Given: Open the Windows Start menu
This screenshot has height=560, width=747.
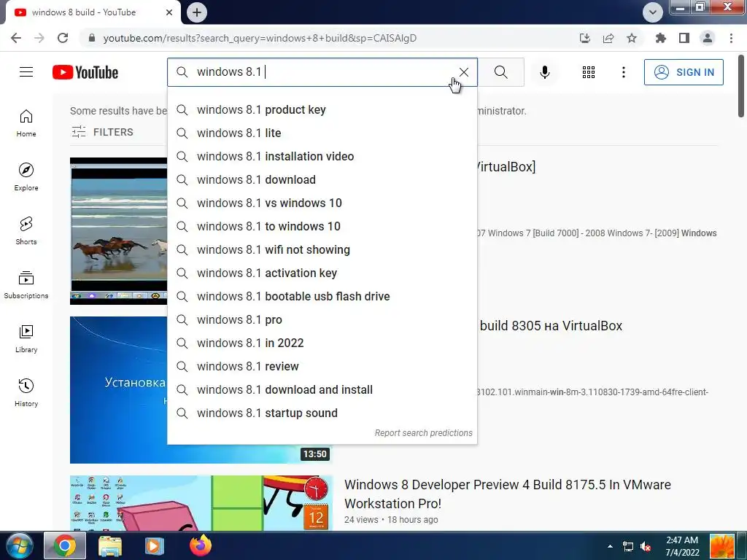Looking at the screenshot, I should point(20,545).
